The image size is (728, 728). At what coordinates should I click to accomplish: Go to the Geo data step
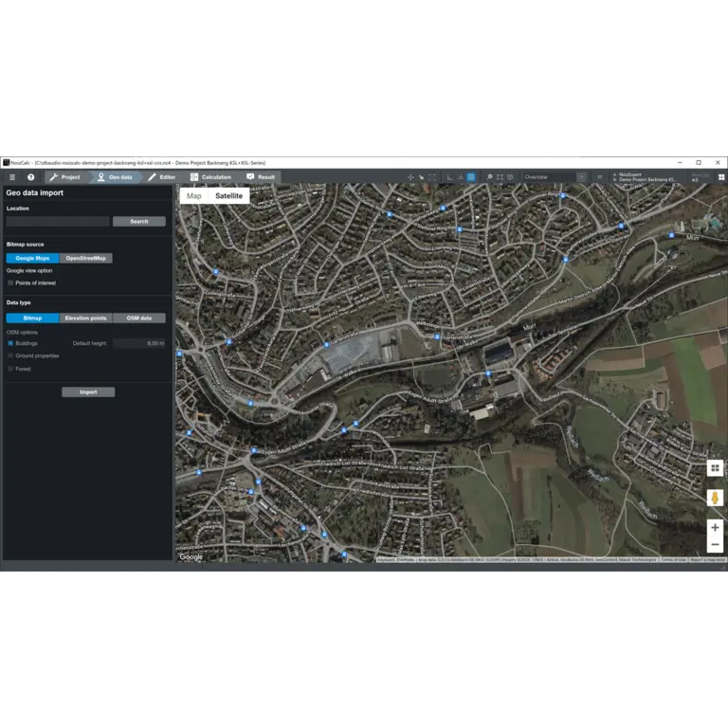(x=114, y=177)
